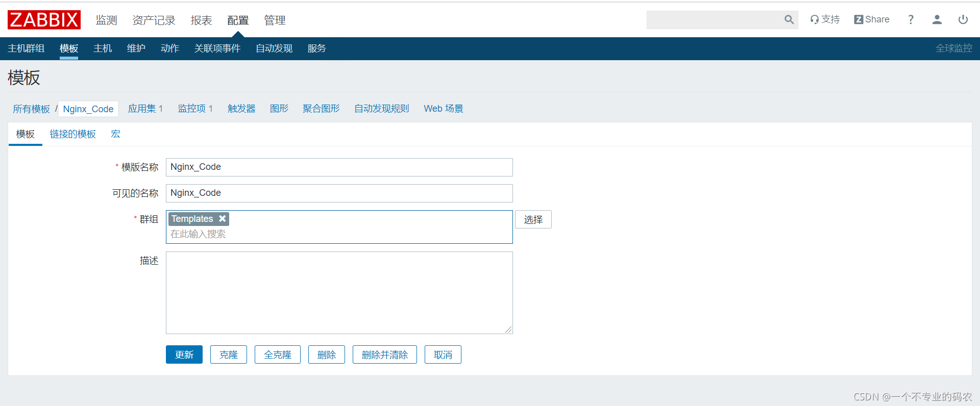Viewport: 980px width, 406px height.
Task: Click the Nginx_Code breadcrumb
Action: [88, 109]
